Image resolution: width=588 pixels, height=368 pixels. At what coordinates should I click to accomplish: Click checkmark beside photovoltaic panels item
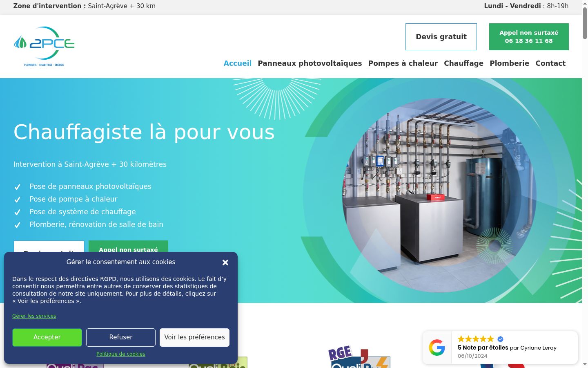pos(18,187)
